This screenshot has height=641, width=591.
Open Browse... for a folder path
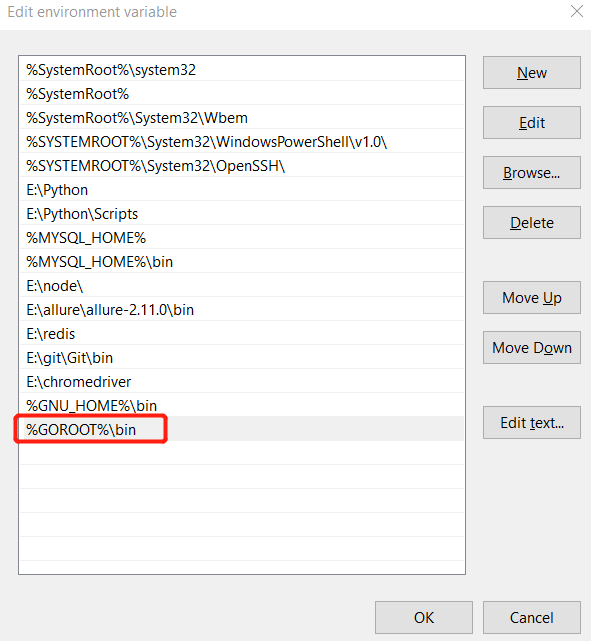pyautogui.click(x=531, y=173)
